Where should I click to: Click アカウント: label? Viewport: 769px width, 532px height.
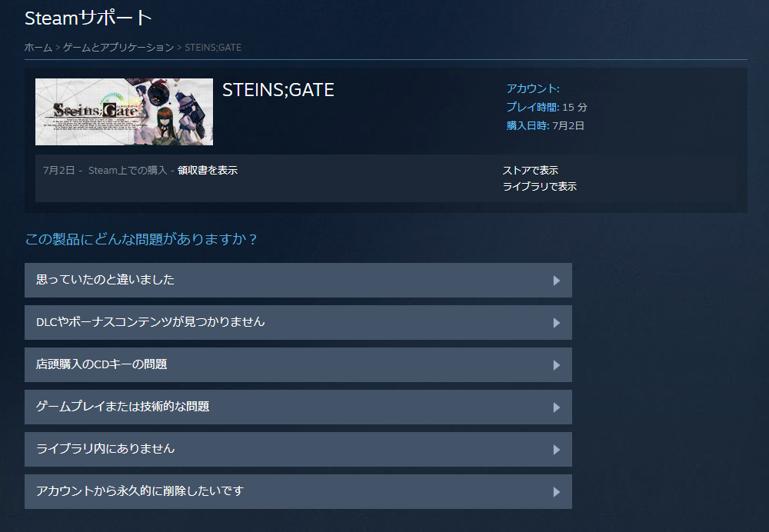[533, 88]
